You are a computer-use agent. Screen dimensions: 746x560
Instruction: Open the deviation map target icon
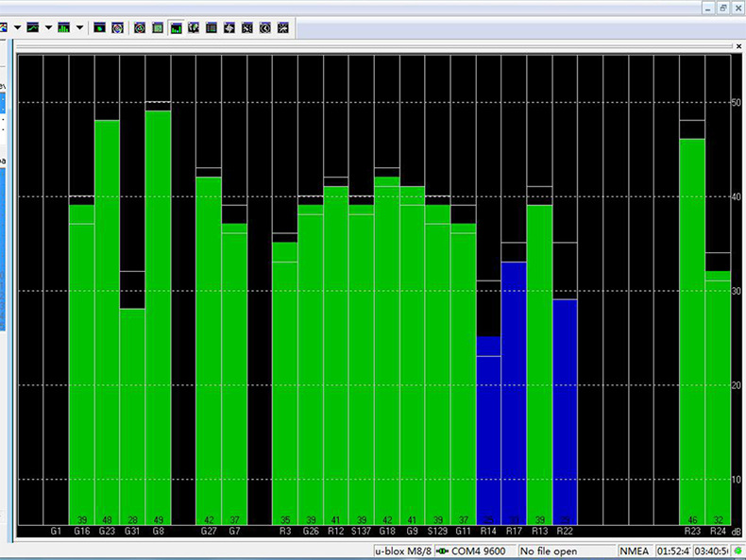coord(117,27)
